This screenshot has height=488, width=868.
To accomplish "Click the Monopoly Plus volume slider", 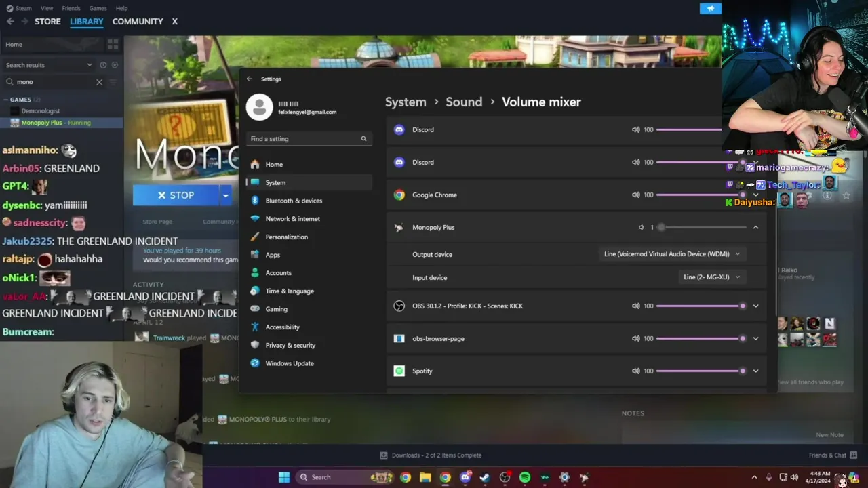I will (x=701, y=228).
